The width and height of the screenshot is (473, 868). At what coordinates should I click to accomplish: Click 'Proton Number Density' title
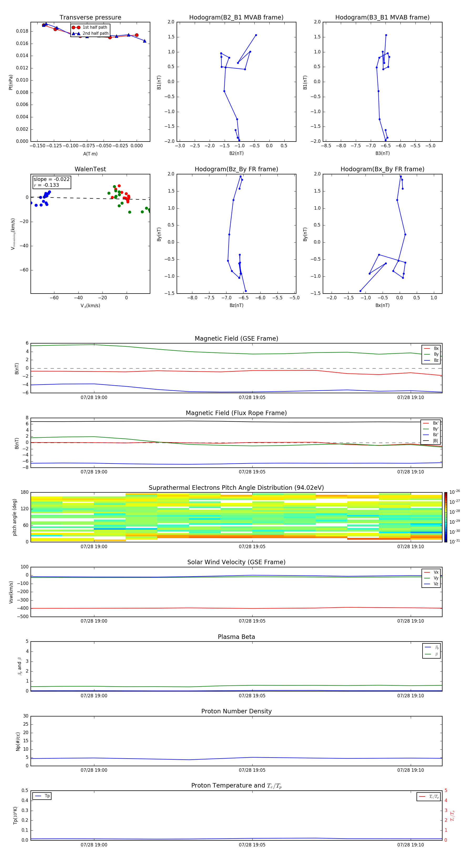236,711
